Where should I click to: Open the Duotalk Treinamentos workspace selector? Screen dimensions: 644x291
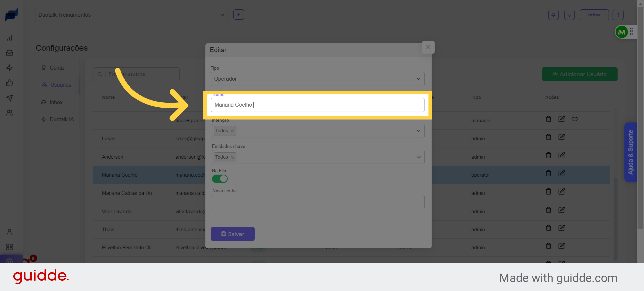click(x=131, y=15)
